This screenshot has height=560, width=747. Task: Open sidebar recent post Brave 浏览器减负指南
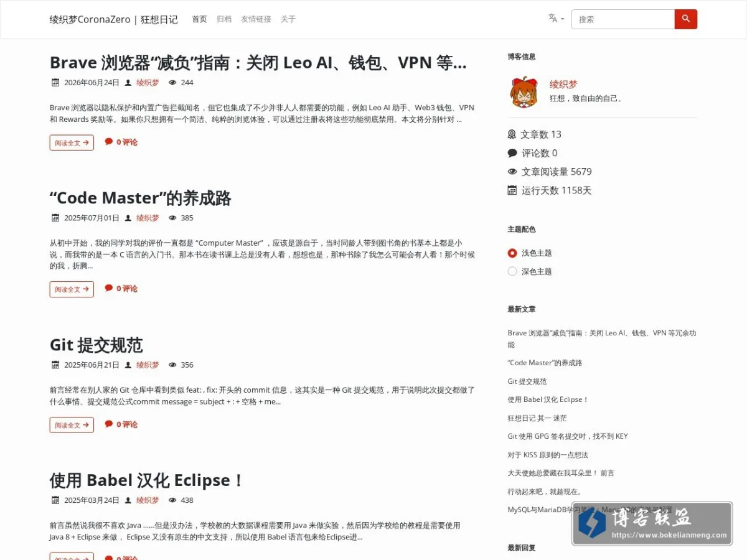point(601,338)
